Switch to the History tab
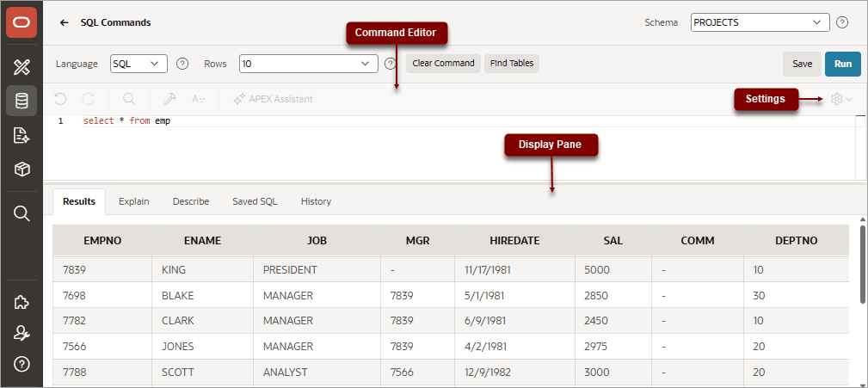This screenshot has width=868, height=388. (x=316, y=201)
